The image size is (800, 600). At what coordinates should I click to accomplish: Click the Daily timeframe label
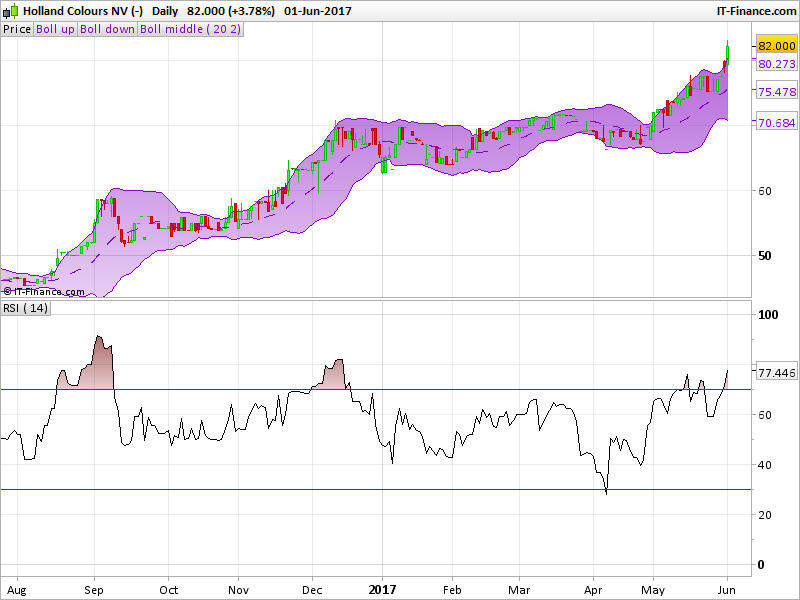pyautogui.click(x=165, y=11)
